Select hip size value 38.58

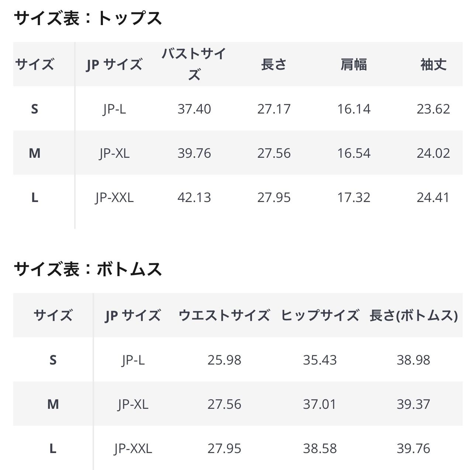tap(320, 449)
